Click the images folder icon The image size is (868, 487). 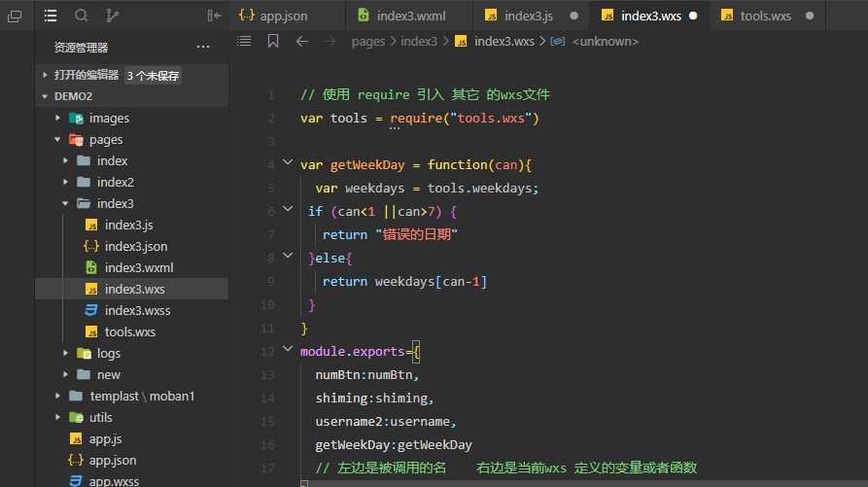click(77, 118)
